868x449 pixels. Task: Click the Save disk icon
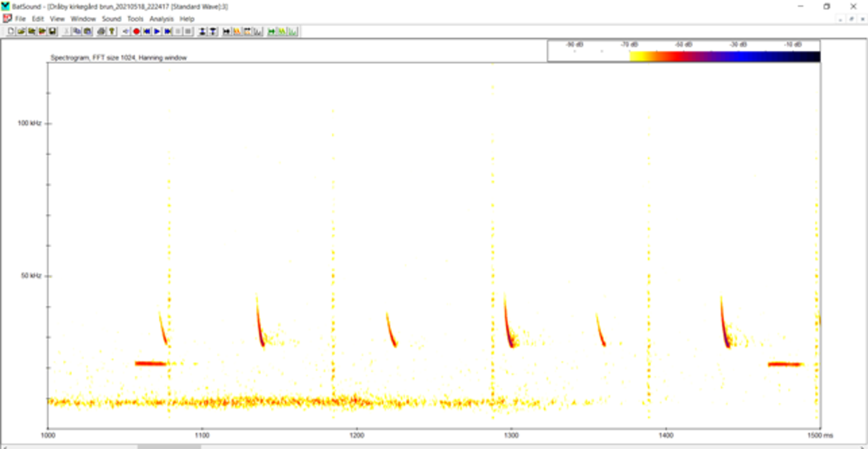(x=52, y=32)
